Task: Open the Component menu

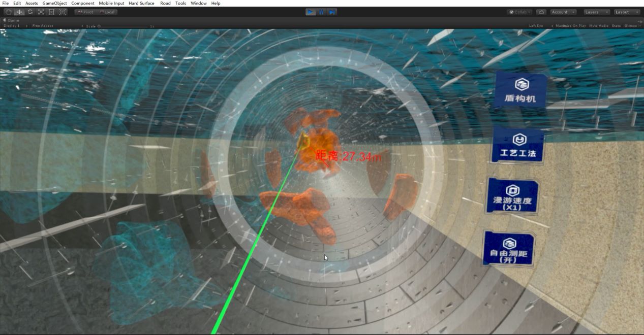Action: click(x=83, y=3)
